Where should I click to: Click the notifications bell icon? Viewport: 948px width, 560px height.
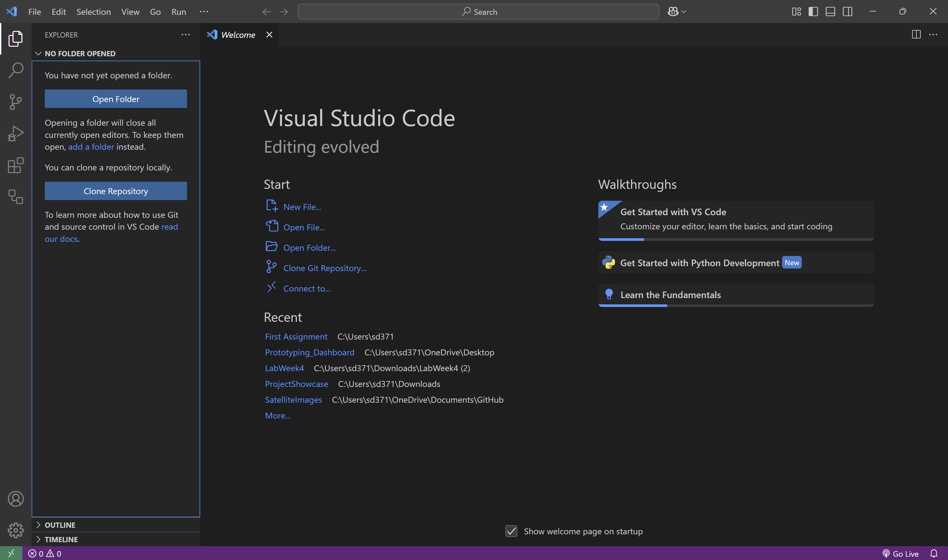pyautogui.click(x=934, y=554)
